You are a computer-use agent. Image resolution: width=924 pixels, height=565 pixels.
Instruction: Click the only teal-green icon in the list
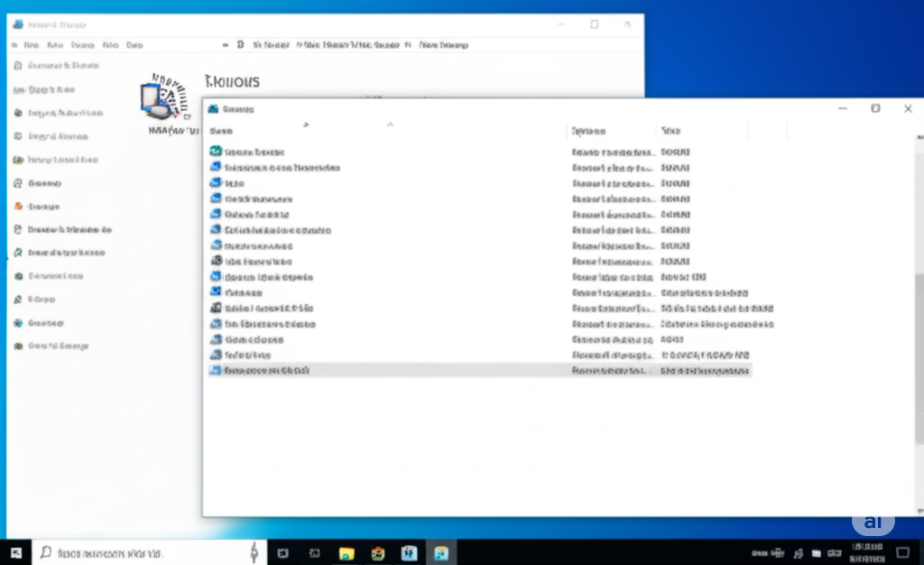click(x=216, y=152)
